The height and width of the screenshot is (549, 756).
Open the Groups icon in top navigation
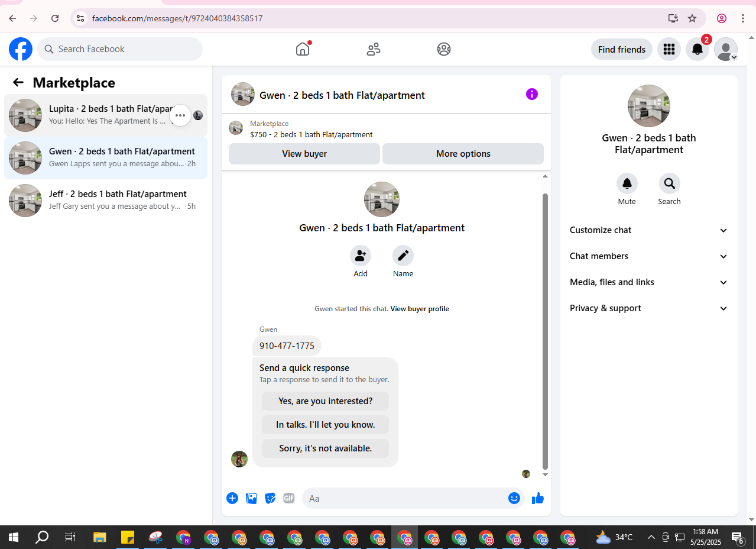[x=444, y=49]
